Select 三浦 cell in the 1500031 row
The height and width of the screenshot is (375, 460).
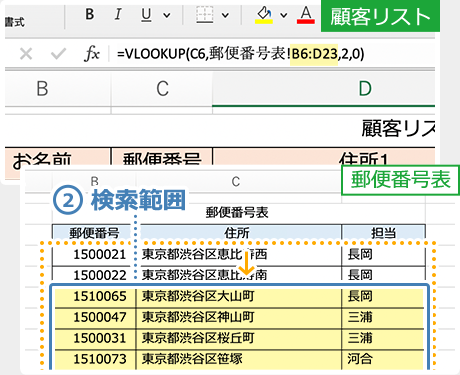coord(383,338)
